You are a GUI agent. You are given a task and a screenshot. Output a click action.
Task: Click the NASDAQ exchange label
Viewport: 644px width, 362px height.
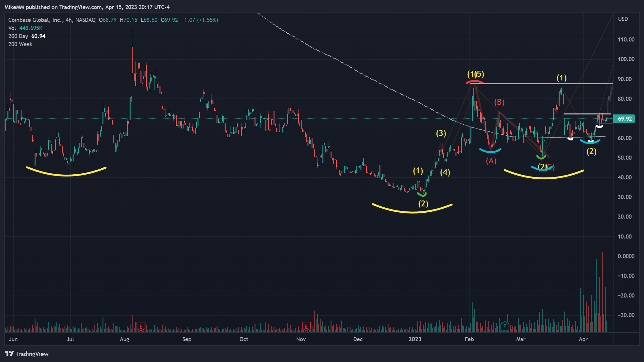click(85, 20)
